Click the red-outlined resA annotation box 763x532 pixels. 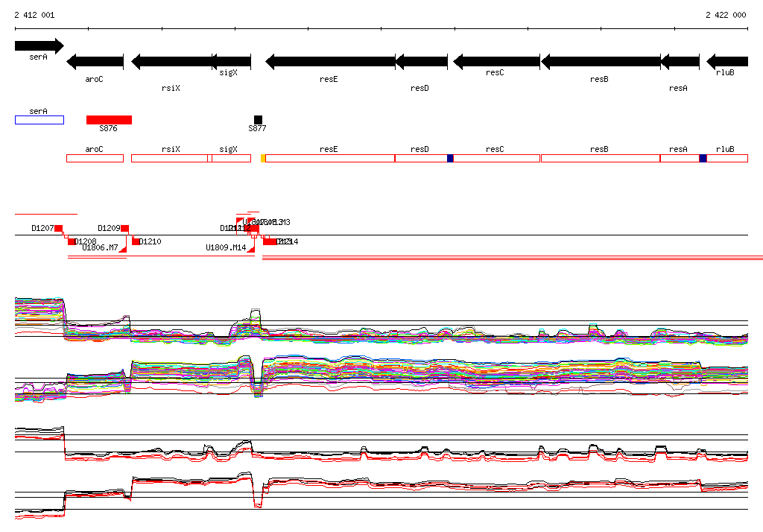(x=680, y=158)
